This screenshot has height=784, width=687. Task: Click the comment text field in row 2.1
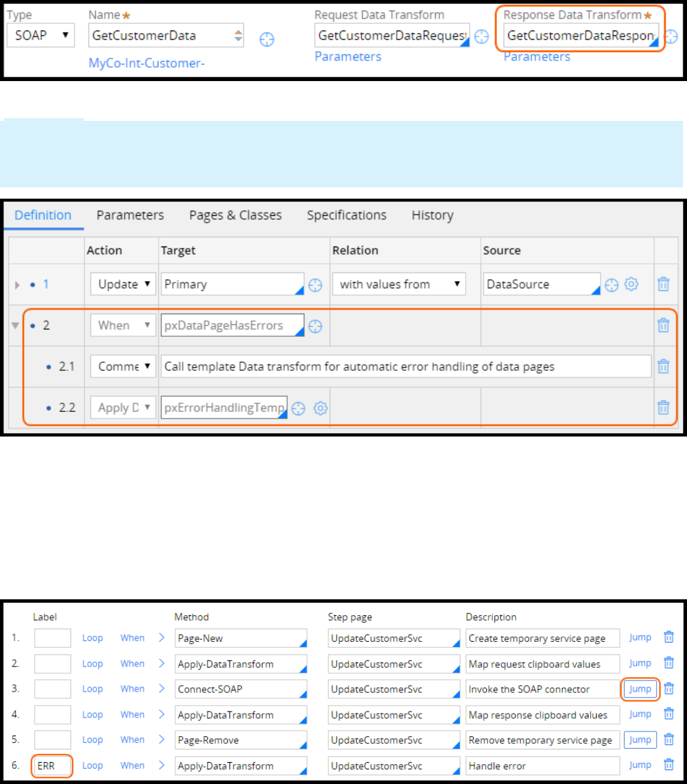[406, 367]
